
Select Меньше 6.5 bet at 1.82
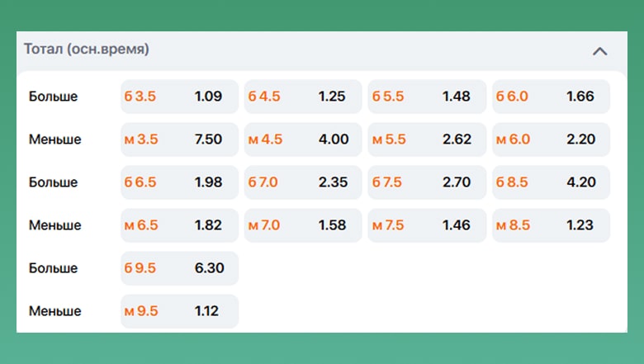(x=179, y=225)
